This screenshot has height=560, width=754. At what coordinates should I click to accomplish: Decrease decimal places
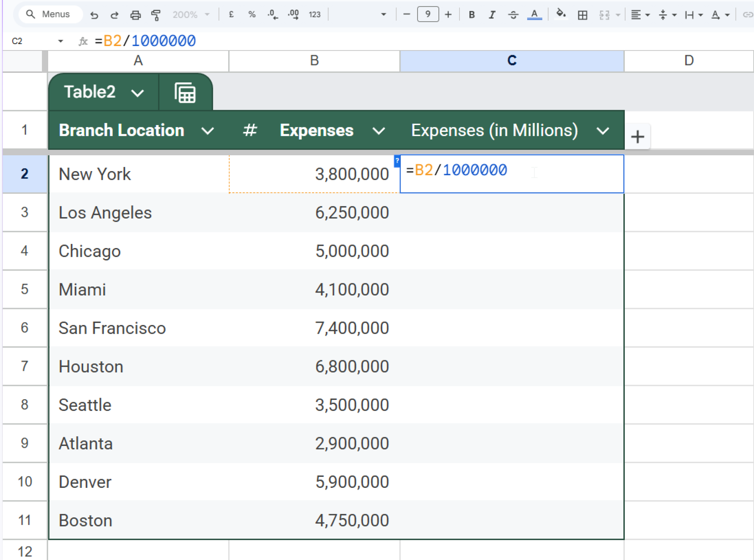(x=273, y=15)
